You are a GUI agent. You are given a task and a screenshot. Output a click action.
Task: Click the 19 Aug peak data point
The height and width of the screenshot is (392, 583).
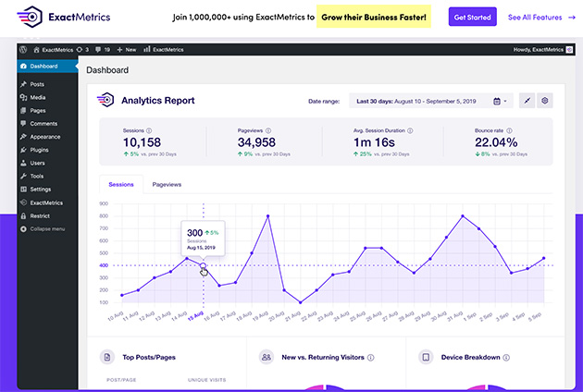tap(267, 216)
